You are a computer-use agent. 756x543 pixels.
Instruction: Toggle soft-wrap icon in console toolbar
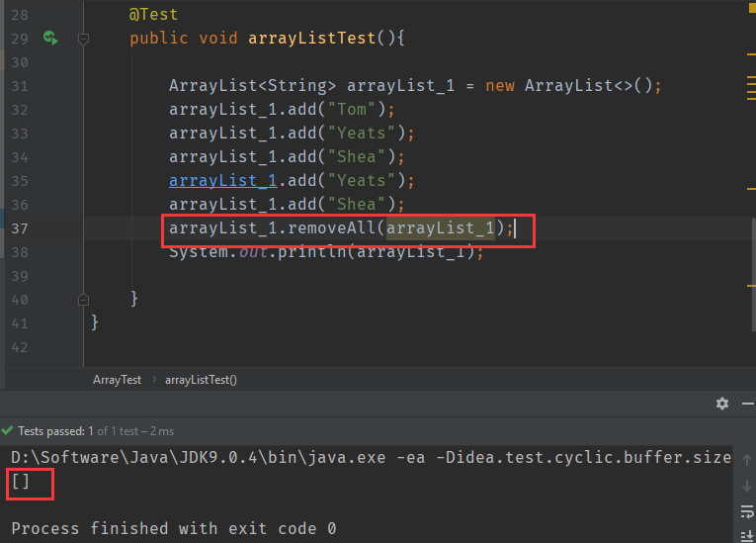point(747,511)
